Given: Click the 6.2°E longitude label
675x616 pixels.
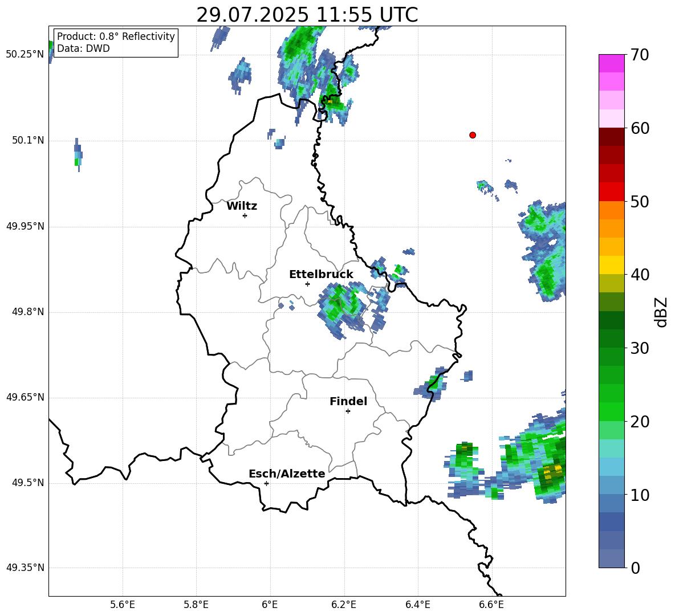Looking at the screenshot, I should point(344,605).
